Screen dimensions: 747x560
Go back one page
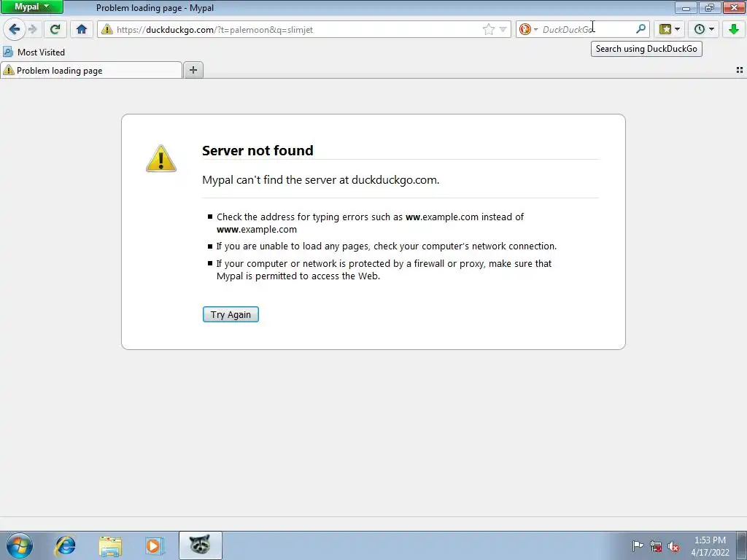pyautogui.click(x=15, y=29)
